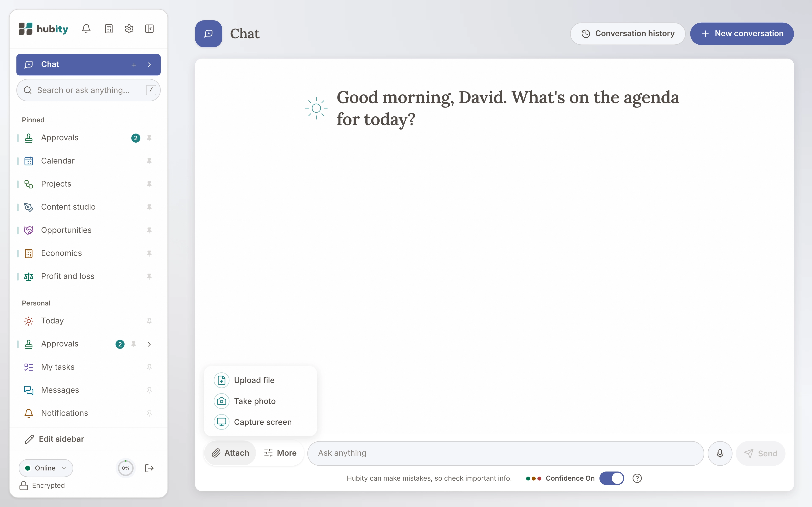Focus the Ask anything input field
Screen dimensions: 812x507
(505, 453)
